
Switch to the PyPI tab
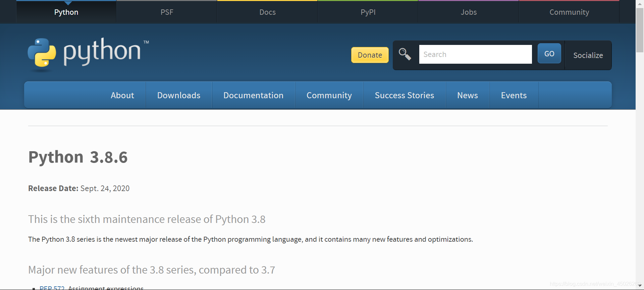[x=368, y=12]
